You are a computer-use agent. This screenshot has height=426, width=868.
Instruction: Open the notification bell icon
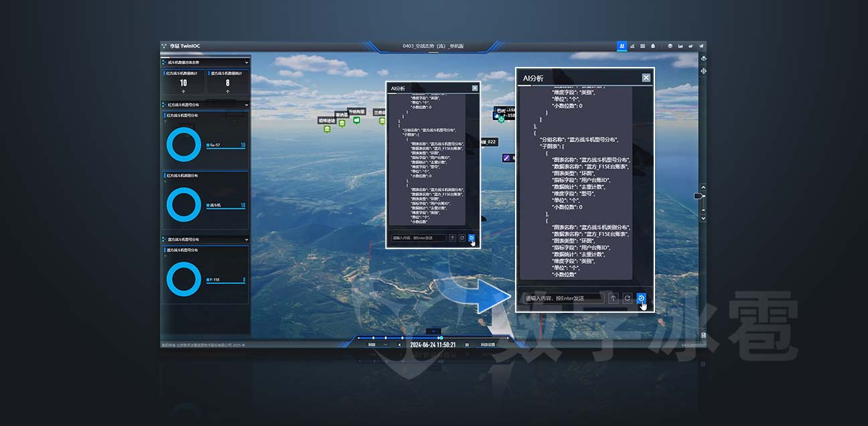coord(653,46)
